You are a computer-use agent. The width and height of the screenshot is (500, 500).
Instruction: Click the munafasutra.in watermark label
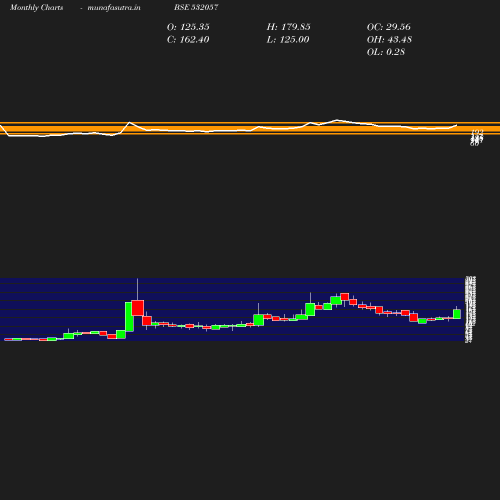114,8
